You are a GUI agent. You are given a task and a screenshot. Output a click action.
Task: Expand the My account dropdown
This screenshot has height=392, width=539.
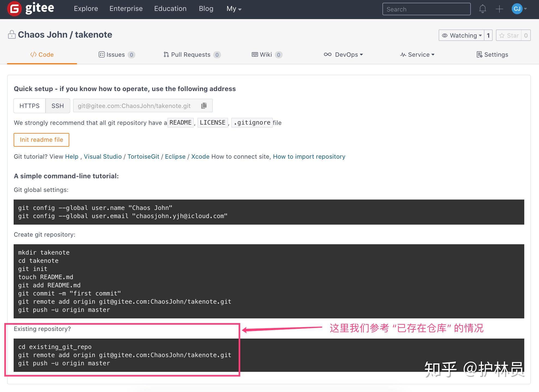pyautogui.click(x=233, y=8)
